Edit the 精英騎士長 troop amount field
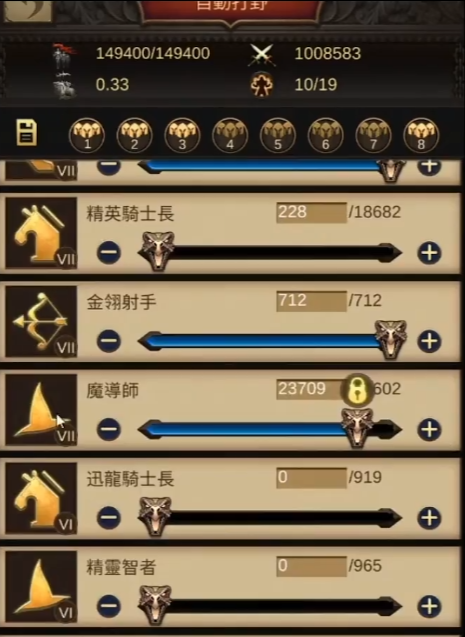The image size is (465, 637). (x=311, y=212)
